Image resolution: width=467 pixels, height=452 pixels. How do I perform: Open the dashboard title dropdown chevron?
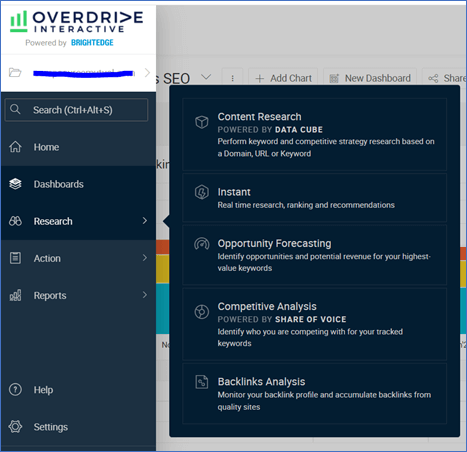(206, 77)
